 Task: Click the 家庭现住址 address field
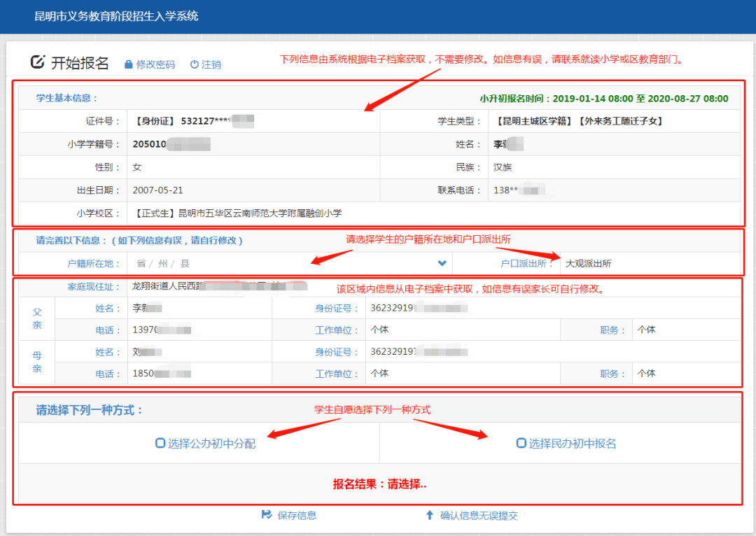[433, 286]
